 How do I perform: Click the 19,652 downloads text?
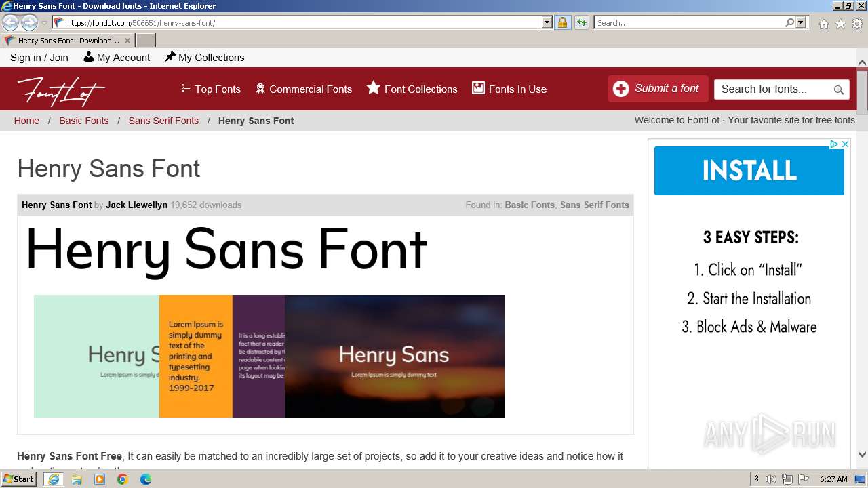[205, 205]
